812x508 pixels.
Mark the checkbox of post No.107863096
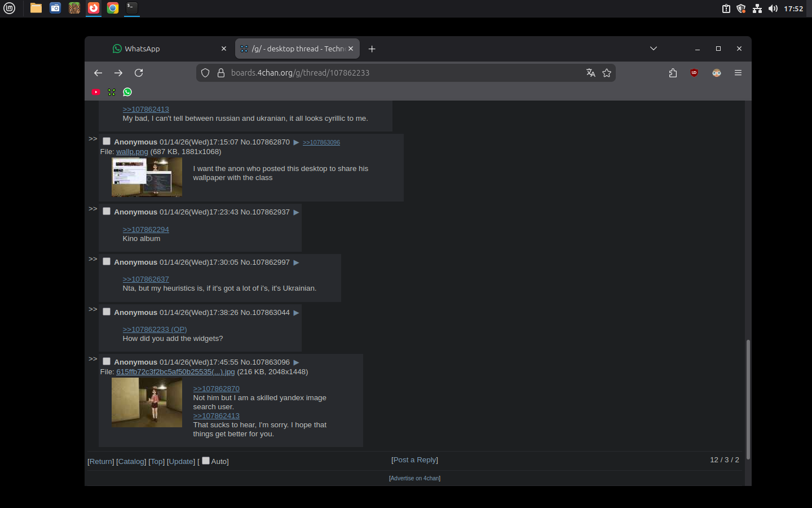click(x=107, y=361)
